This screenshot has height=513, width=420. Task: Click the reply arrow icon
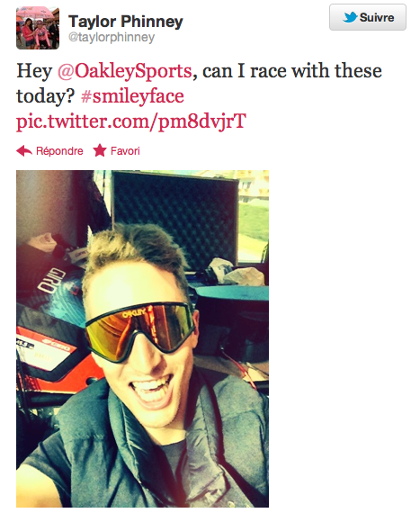click(x=24, y=151)
